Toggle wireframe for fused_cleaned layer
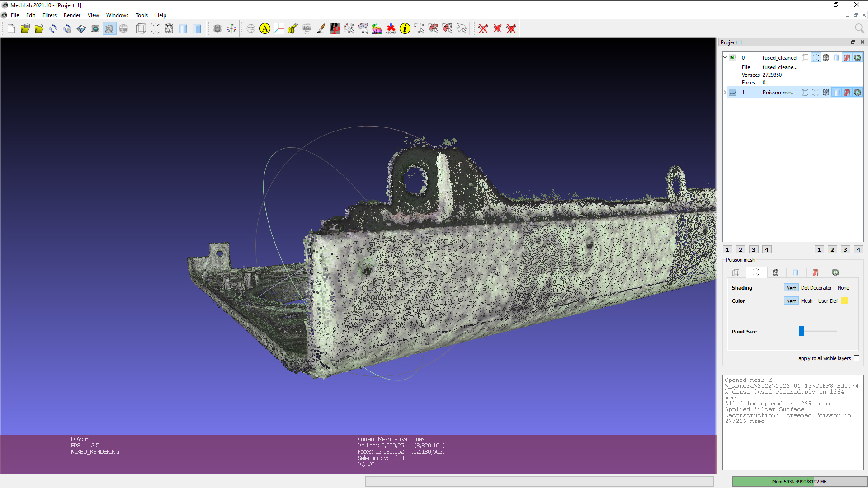 826,57
